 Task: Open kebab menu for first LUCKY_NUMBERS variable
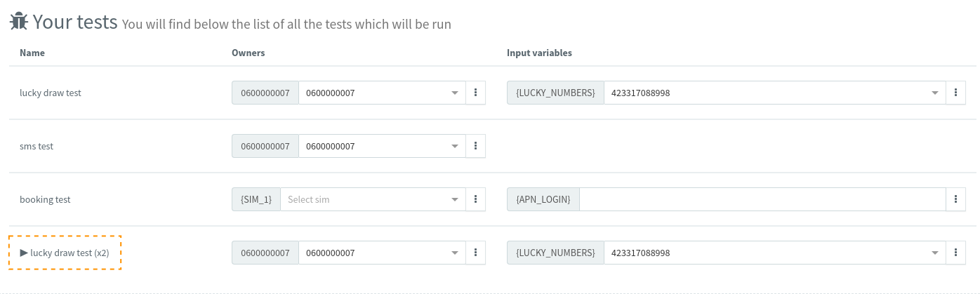coord(956,93)
